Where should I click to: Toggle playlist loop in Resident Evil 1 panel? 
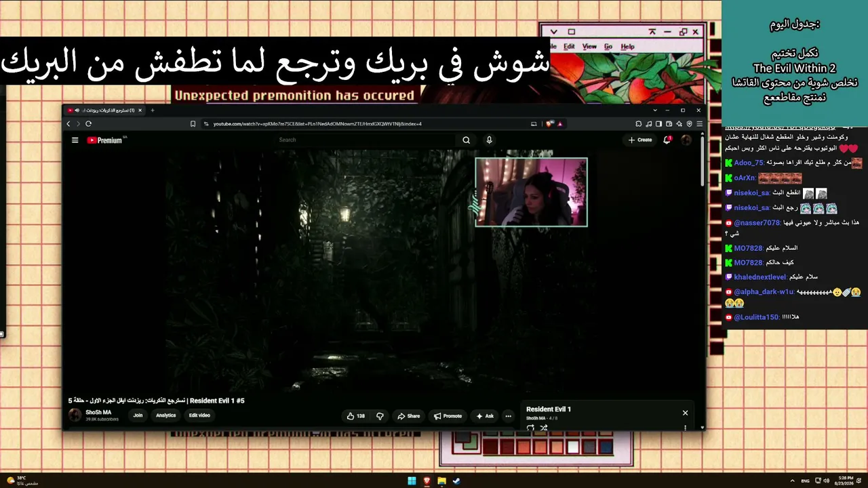pos(530,428)
